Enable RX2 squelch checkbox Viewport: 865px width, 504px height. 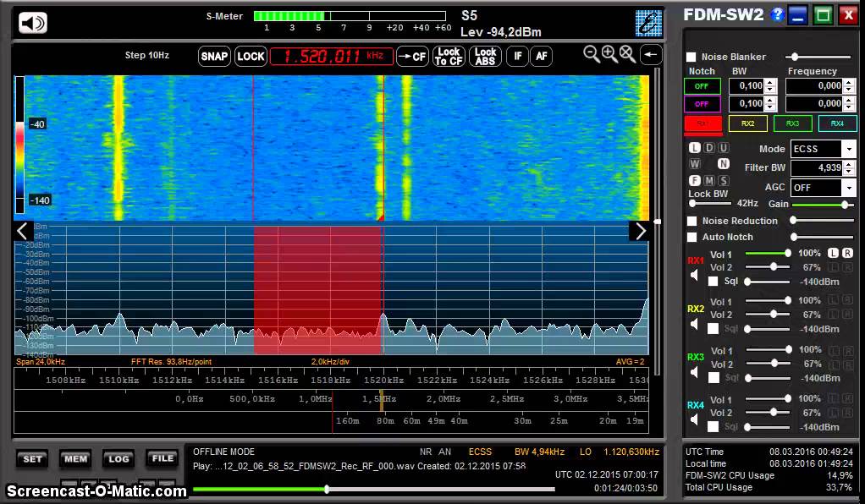tap(713, 329)
